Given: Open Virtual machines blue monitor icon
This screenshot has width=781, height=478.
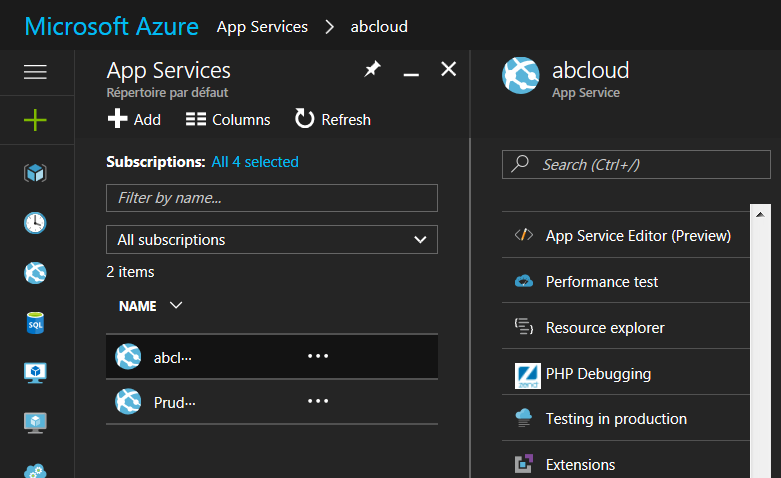Looking at the screenshot, I should click(x=35, y=372).
